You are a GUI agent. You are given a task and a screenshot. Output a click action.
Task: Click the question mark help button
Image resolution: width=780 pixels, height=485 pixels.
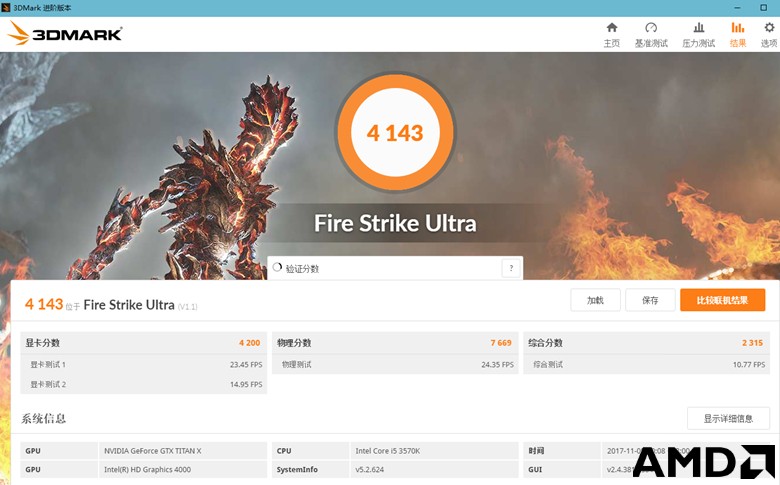511,268
